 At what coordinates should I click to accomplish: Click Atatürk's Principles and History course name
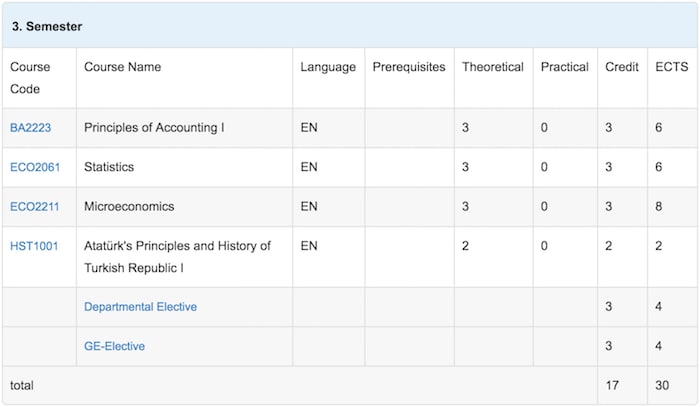pyautogui.click(x=177, y=257)
